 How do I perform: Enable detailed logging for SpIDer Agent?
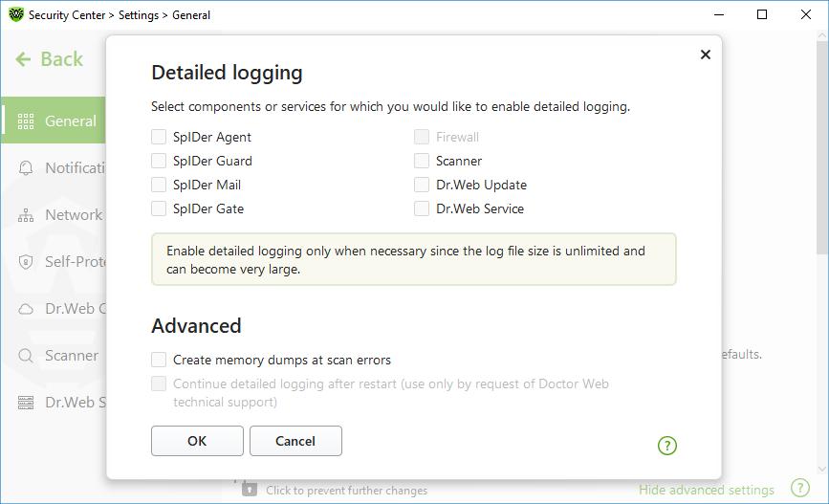point(159,137)
